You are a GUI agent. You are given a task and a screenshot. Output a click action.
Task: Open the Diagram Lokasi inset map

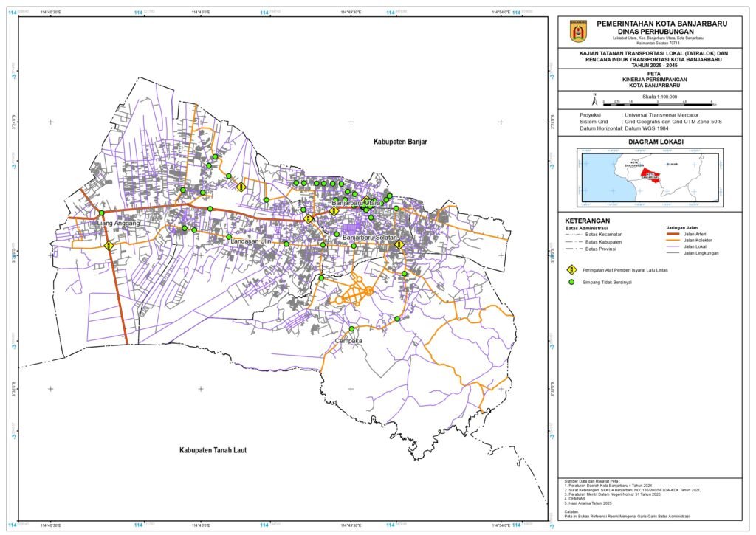tap(649, 177)
